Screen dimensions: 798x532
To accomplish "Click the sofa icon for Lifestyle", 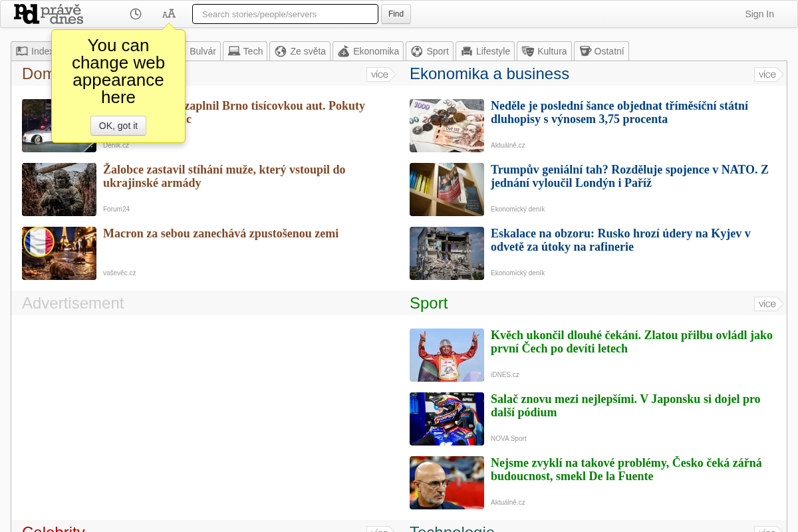I will coord(467,51).
